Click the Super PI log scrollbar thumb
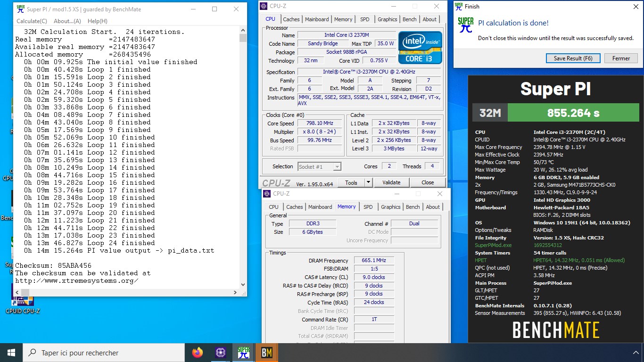The height and width of the screenshot is (362, 644). click(x=243, y=38)
